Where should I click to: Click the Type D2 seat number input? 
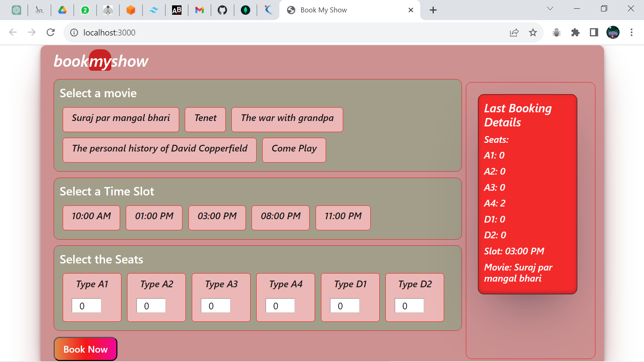(x=409, y=305)
